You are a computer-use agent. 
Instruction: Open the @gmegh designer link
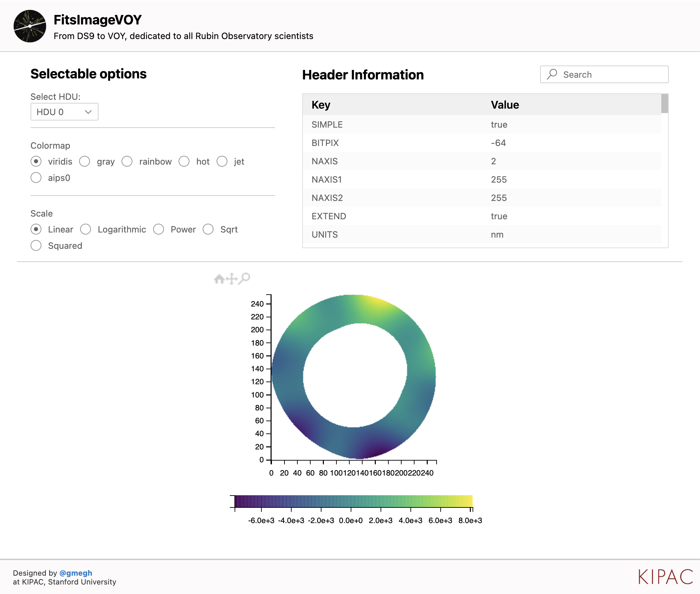76,573
